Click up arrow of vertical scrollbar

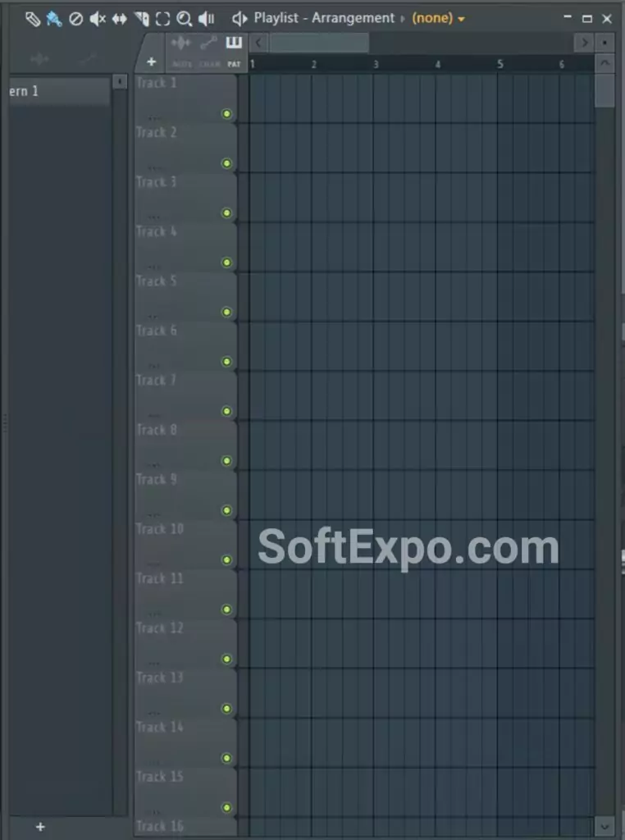pos(604,63)
